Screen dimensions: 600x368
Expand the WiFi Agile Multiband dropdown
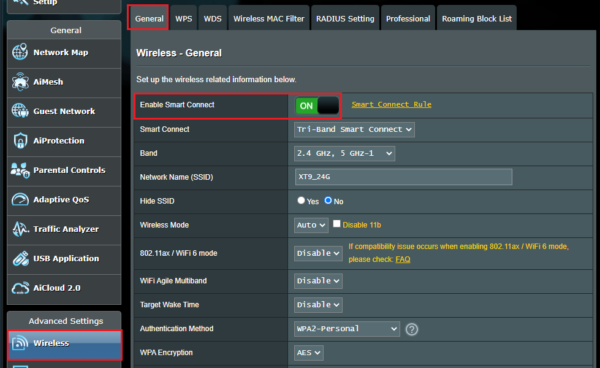click(x=318, y=281)
